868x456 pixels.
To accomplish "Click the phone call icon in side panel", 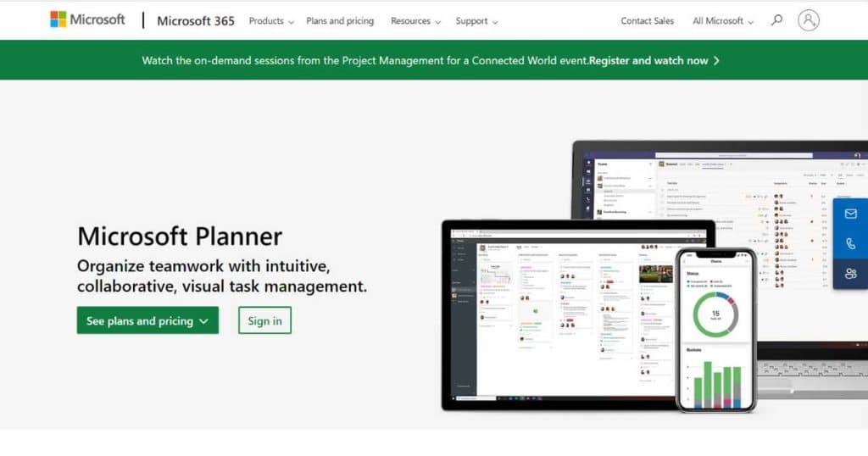I will pos(851,243).
